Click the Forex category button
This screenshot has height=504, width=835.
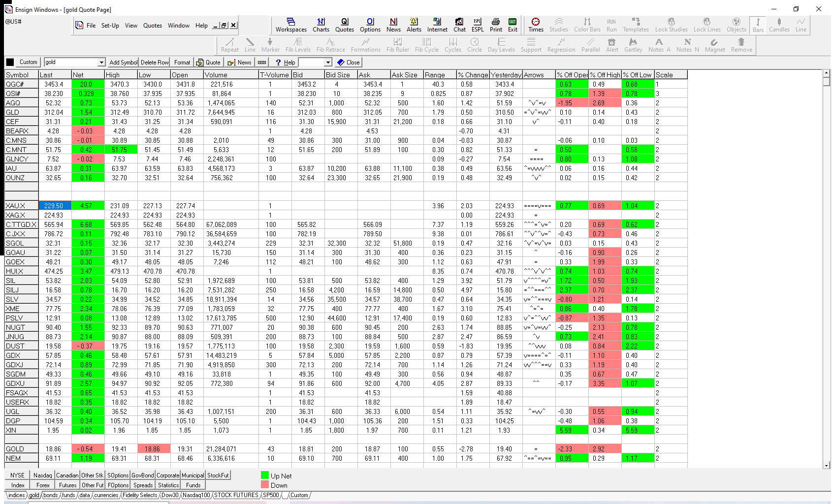point(43,485)
